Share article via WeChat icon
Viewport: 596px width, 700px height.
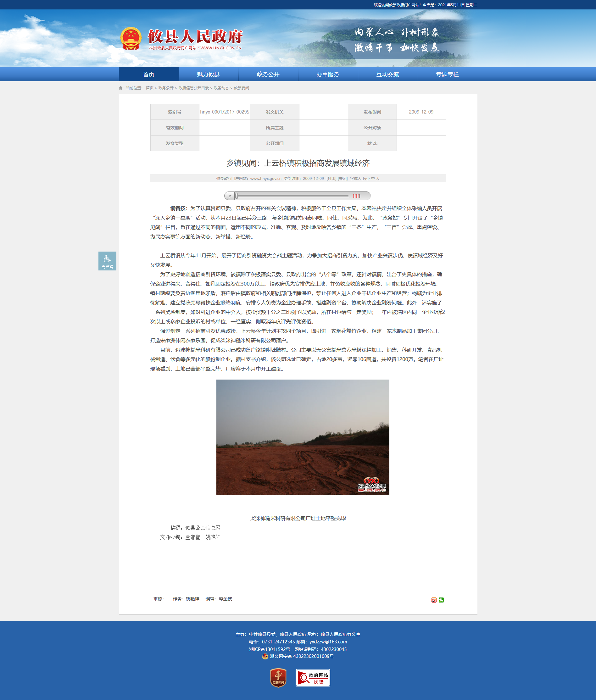coord(441,600)
